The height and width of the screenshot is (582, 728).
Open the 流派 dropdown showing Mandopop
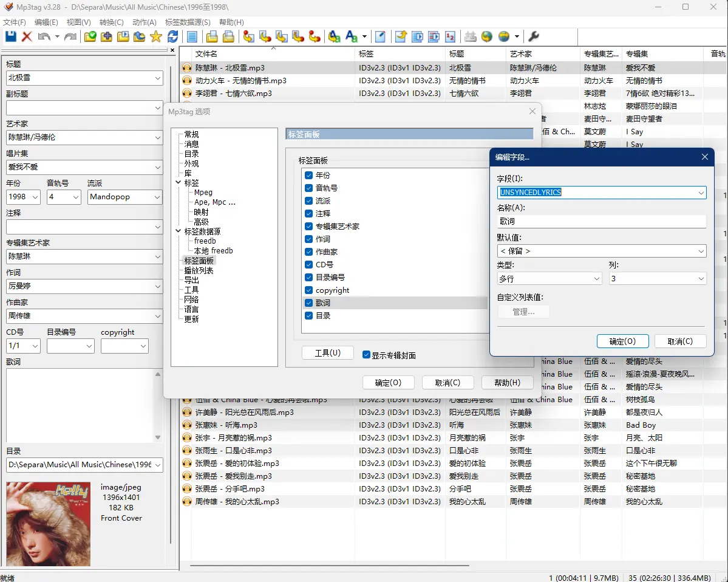pos(157,197)
